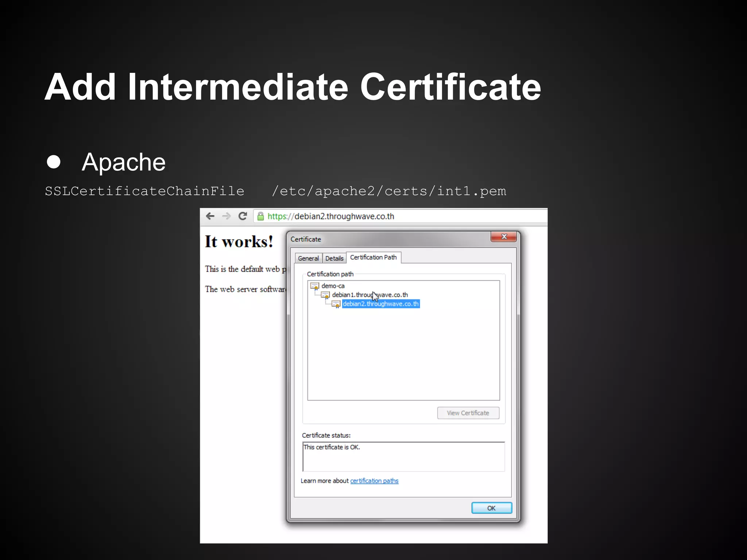Click the debian1 certificate icon

coord(325,295)
